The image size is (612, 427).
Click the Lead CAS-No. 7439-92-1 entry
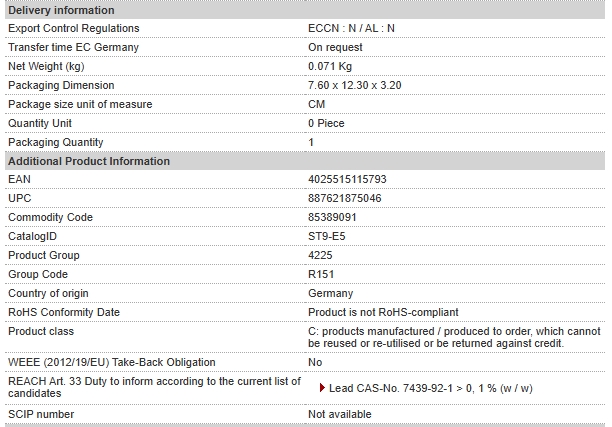point(431,388)
